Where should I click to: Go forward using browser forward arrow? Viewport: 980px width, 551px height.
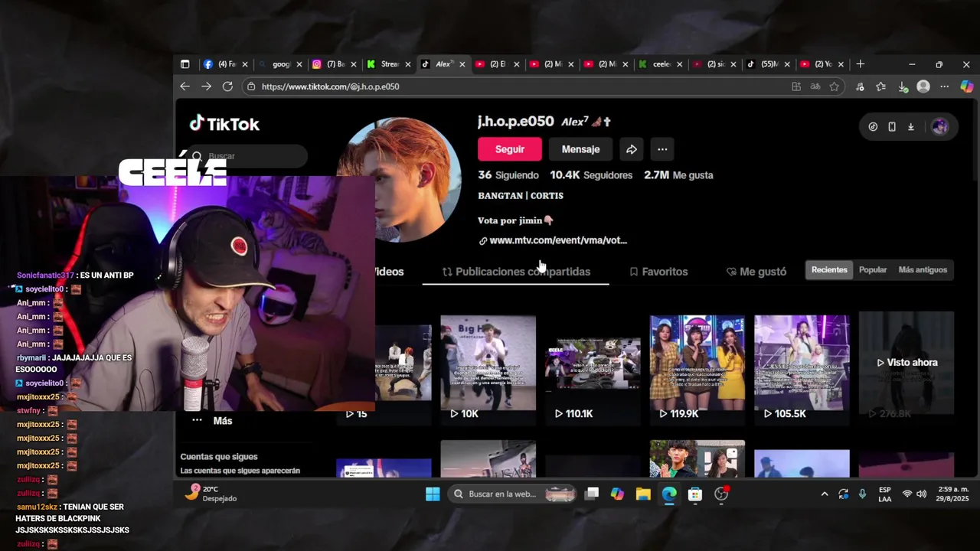(x=206, y=86)
